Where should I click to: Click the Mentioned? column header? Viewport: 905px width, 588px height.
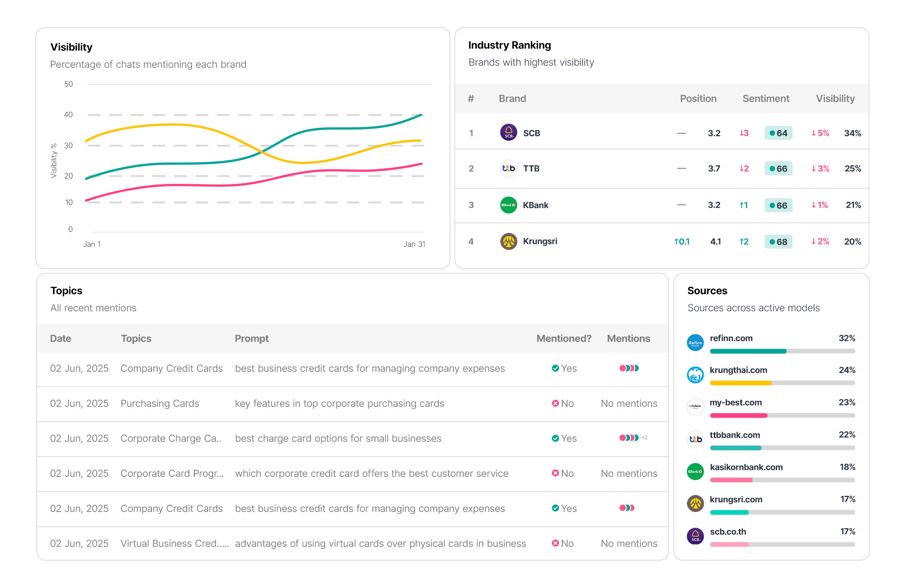click(564, 339)
